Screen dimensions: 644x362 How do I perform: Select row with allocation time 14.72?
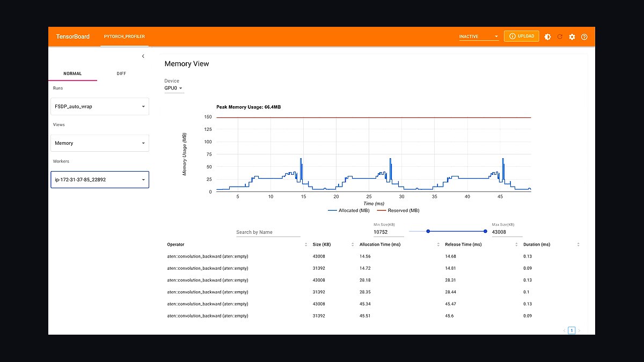point(374,268)
